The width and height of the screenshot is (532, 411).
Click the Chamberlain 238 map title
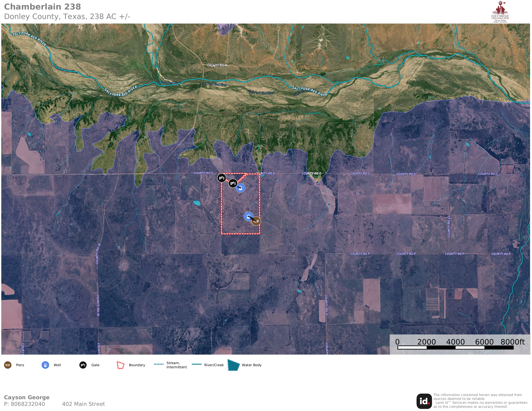click(x=42, y=7)
